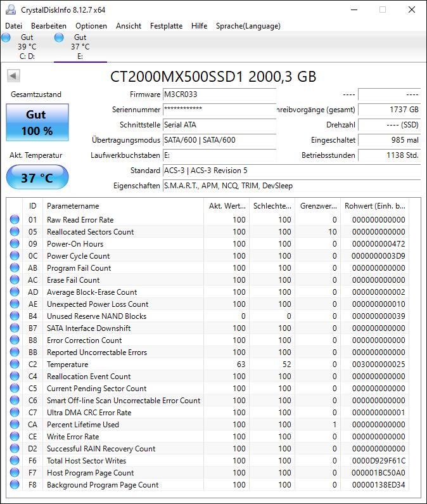
Task: Click the Grenzwer... column header
Action: pos(318,205)
